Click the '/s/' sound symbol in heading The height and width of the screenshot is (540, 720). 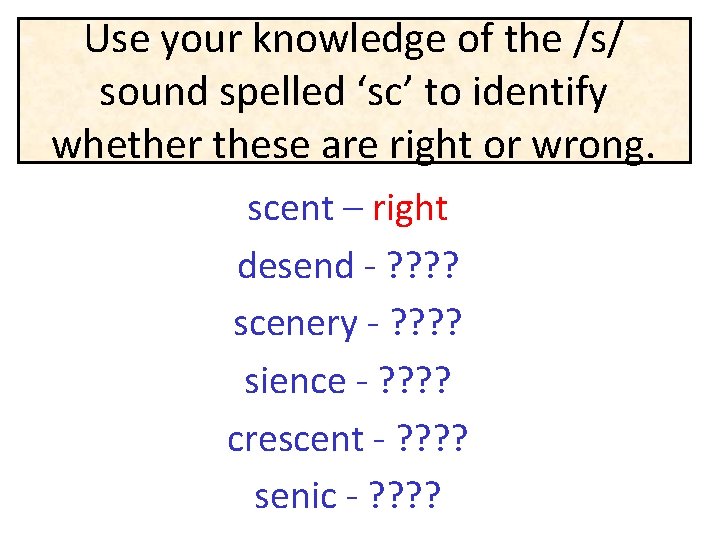coord(597,39)
